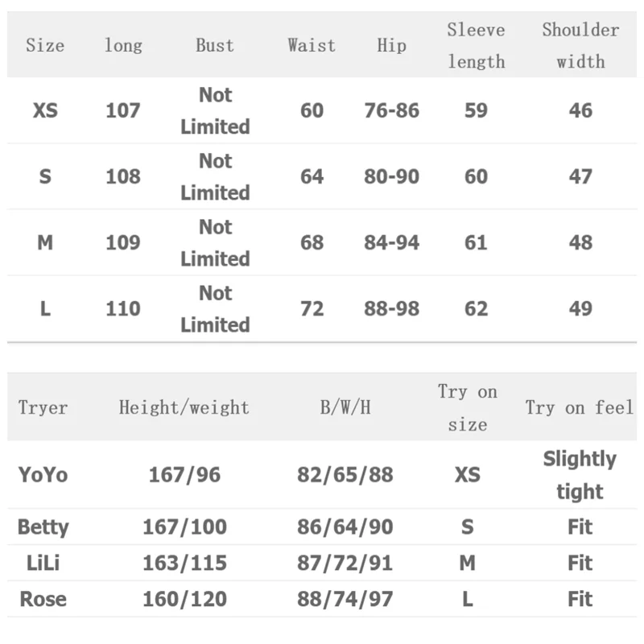Select the 'Try on feel' header
The width and height of the screenshot is (644, 644).
579,407
